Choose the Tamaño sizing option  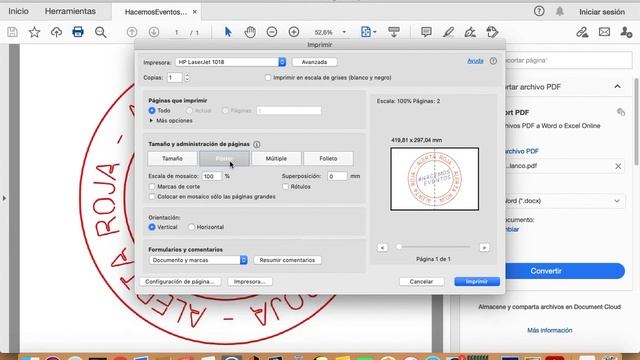(172, 158)
